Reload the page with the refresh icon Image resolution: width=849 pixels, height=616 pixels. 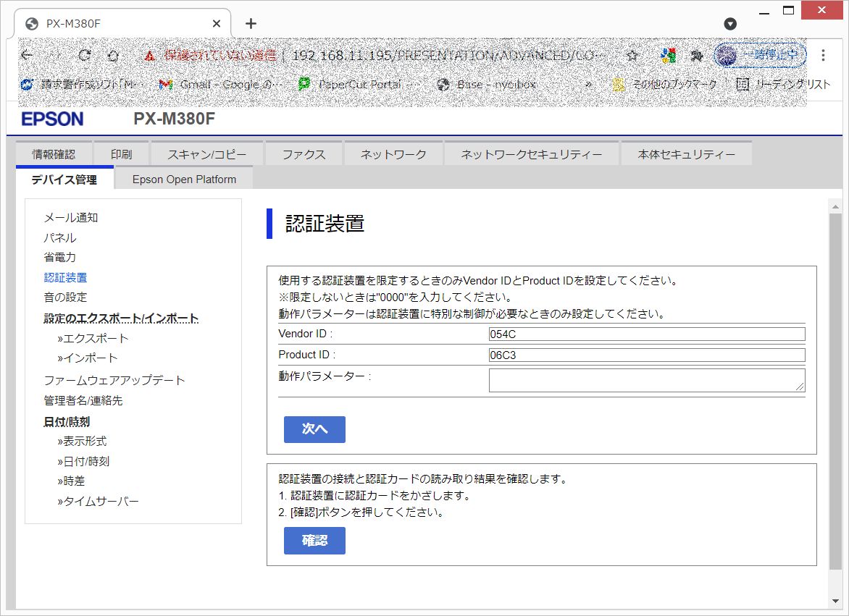85,55
